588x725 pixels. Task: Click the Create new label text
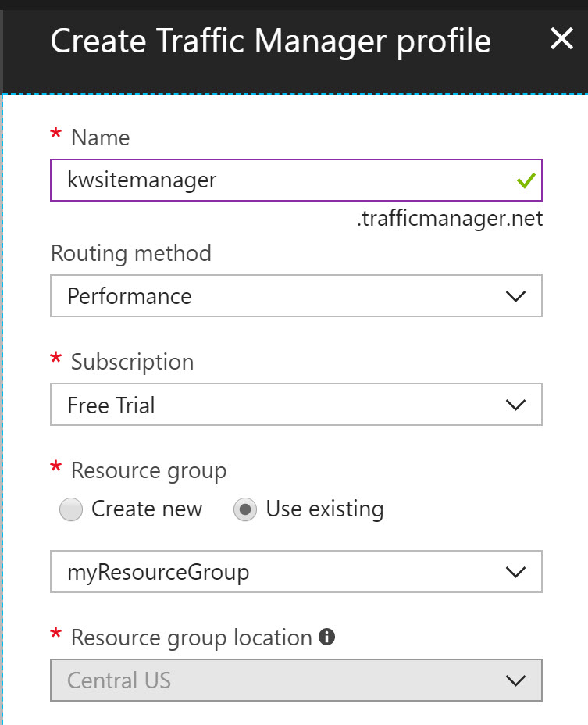(x=147, y=509)
